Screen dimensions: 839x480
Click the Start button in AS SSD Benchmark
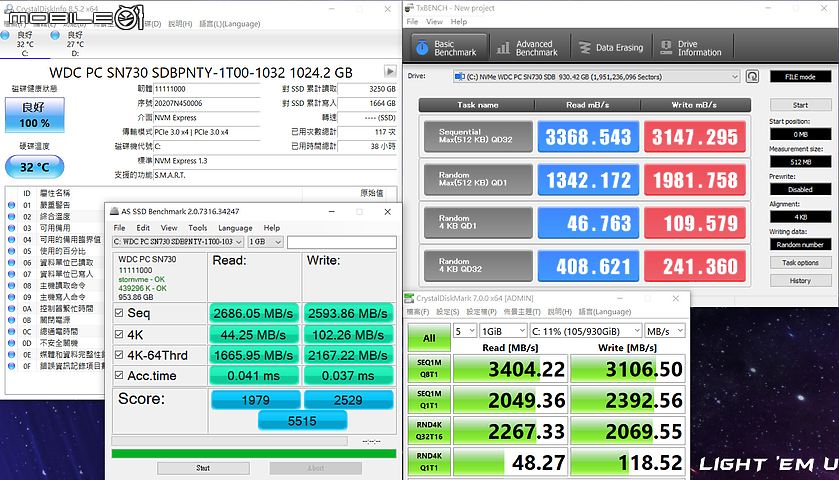coord(203,468)
